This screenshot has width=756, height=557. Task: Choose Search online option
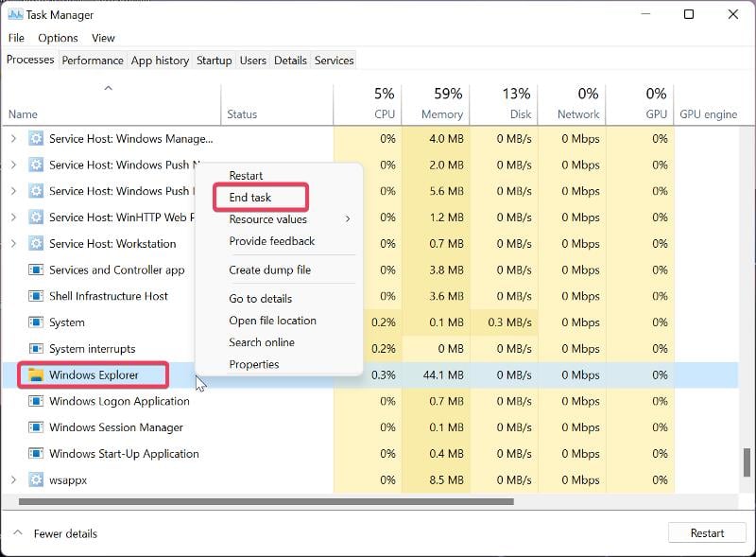click(262, 342)
